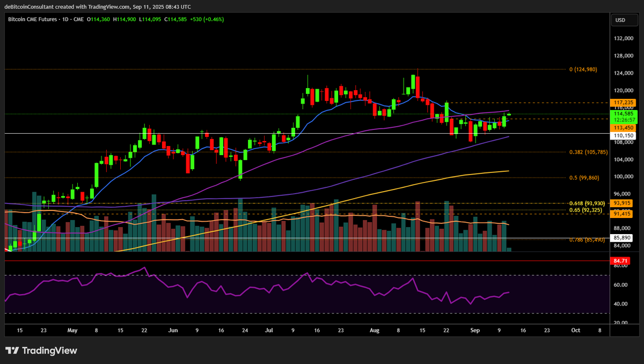Click the 104,000 price axis label
Screen dimensions: 644x364
click(x=623, y=159)
